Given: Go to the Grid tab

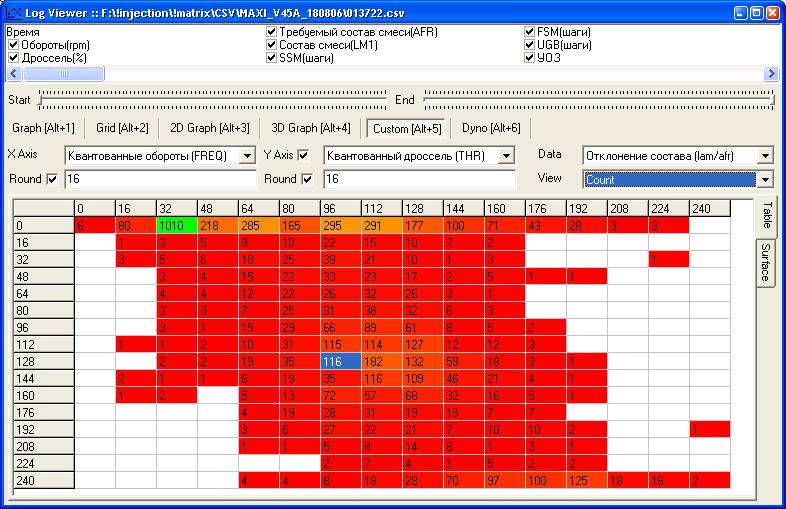Looking at the screenshot, I should pos(122,128).
